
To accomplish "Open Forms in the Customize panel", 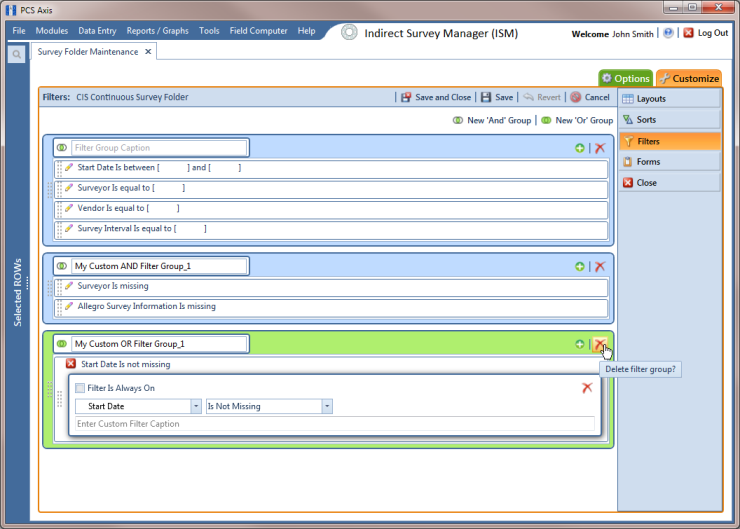I will (670, 162).
